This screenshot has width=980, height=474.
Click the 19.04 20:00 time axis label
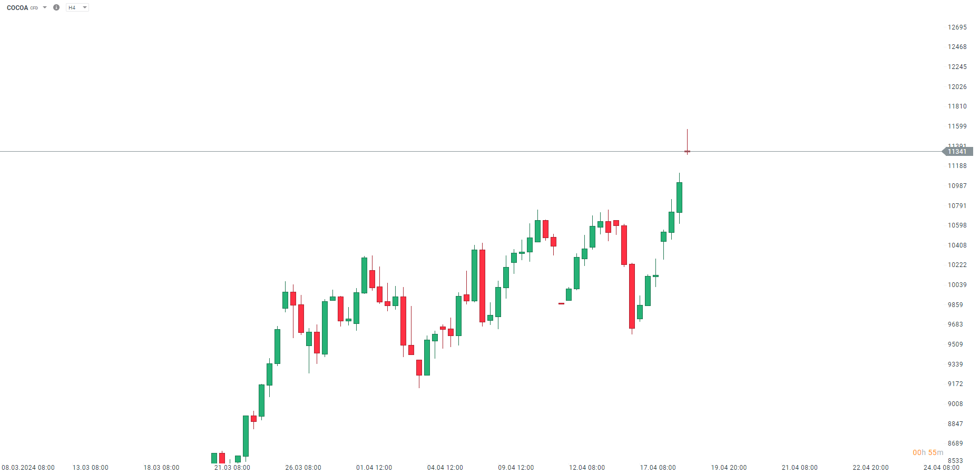coord(729,468)
